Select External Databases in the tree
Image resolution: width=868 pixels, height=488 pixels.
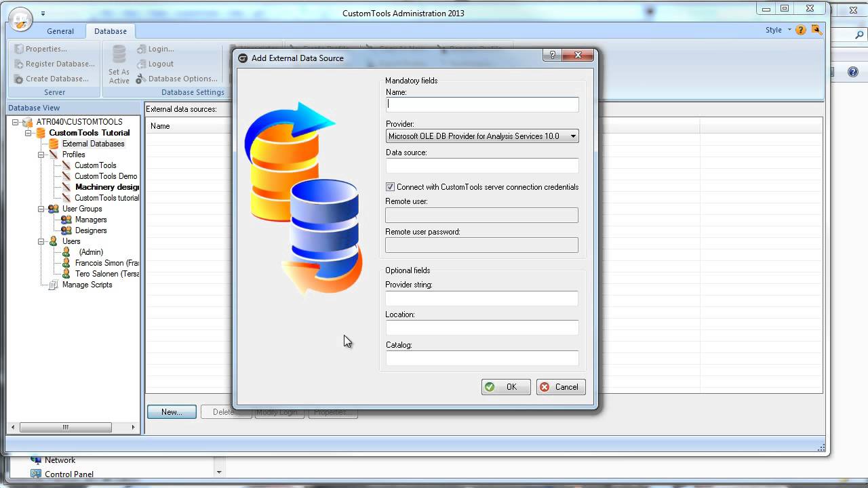(x=93, y=144)
